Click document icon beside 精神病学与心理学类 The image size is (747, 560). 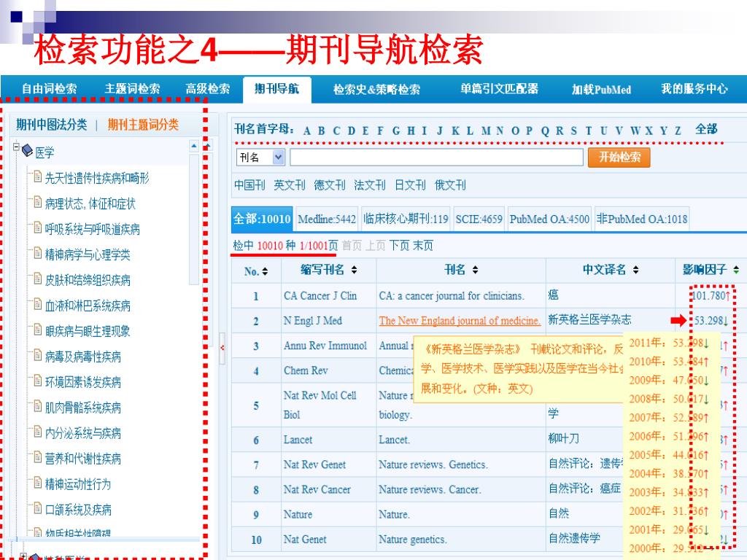pos(38,253)
